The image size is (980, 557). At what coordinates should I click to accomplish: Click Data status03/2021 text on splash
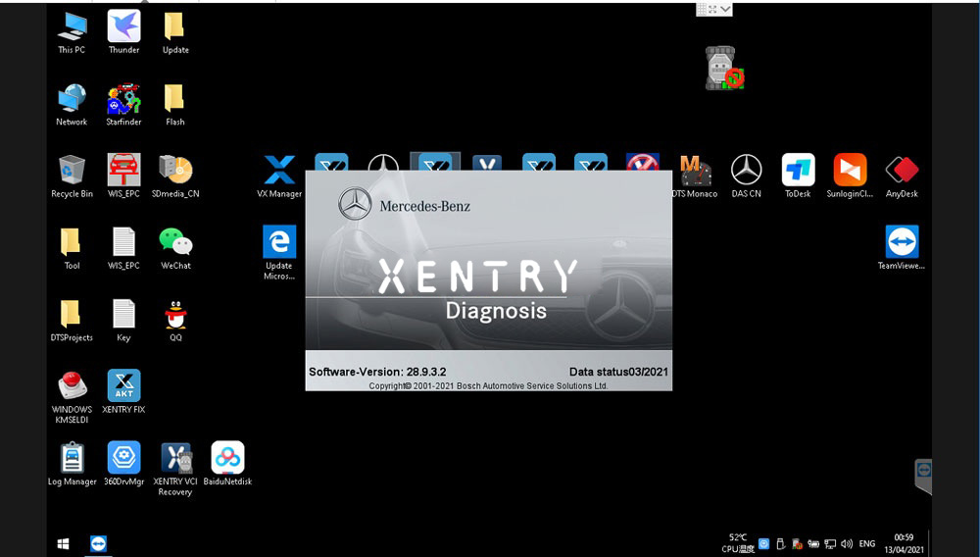pyautogui.click(x=618, y=372)
